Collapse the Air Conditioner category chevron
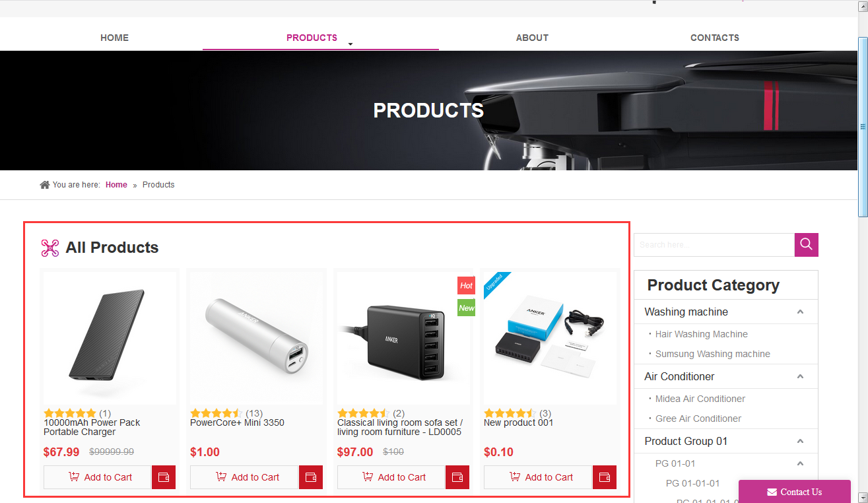The width and height of the screenshot is (868, 503). (x=800, y=376)
